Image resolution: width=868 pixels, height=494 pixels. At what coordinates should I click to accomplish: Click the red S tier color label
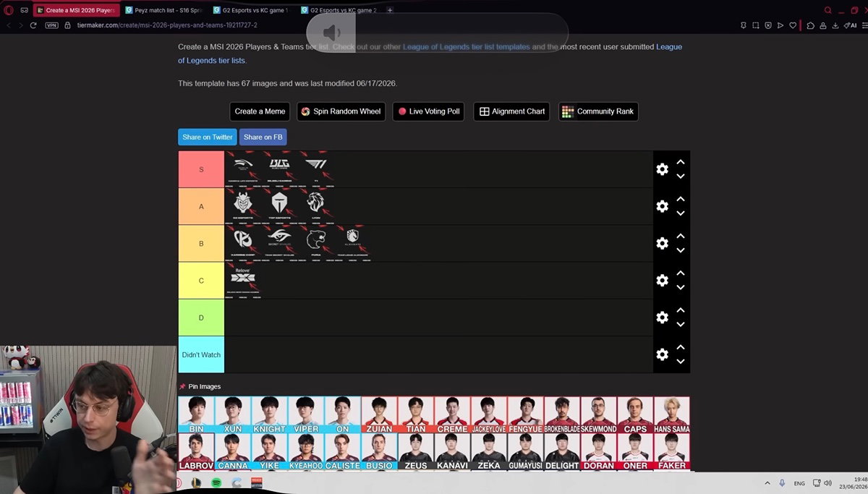coord(201,169)
